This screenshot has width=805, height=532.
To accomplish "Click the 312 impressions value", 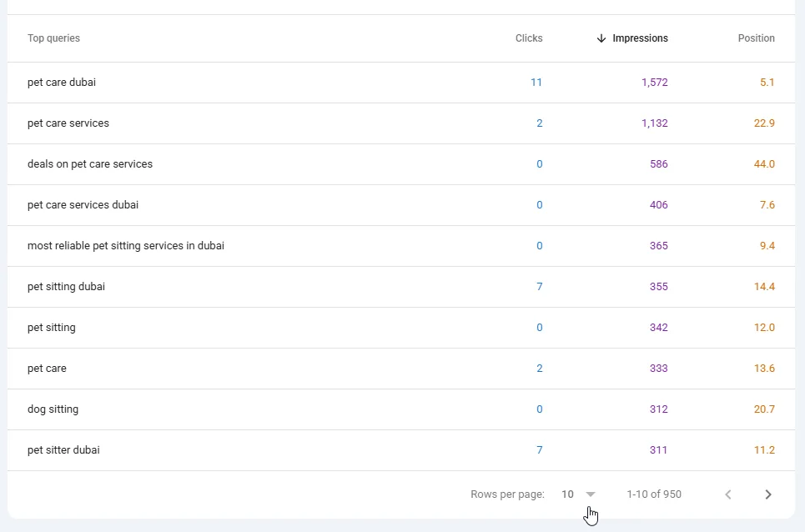I will coord(659,409).
